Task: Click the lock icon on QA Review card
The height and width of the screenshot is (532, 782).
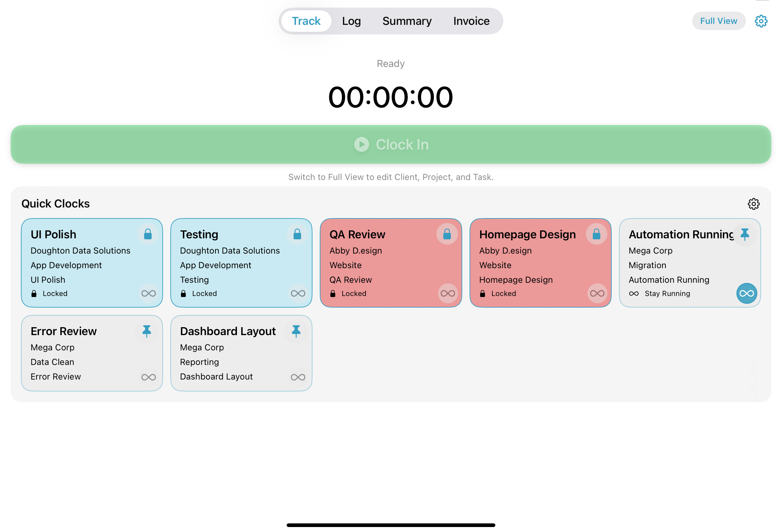Action: pyautogui.click(x=447, y=234)
